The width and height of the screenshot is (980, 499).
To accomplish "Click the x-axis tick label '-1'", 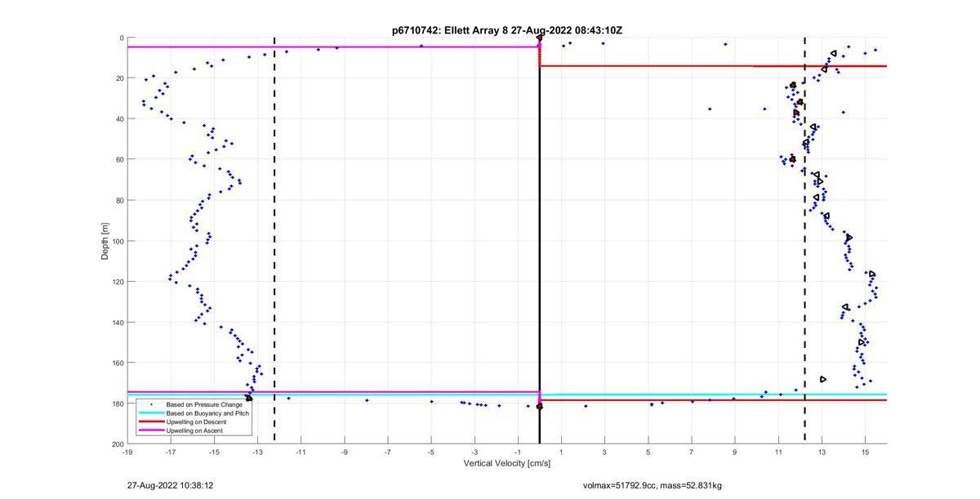I will click(x=518, y=452).
